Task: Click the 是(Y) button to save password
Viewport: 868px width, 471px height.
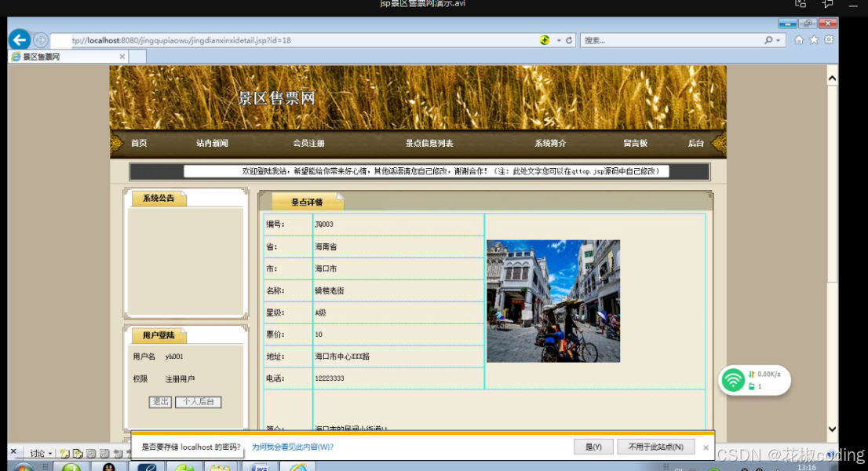Action: coord(593,447)
